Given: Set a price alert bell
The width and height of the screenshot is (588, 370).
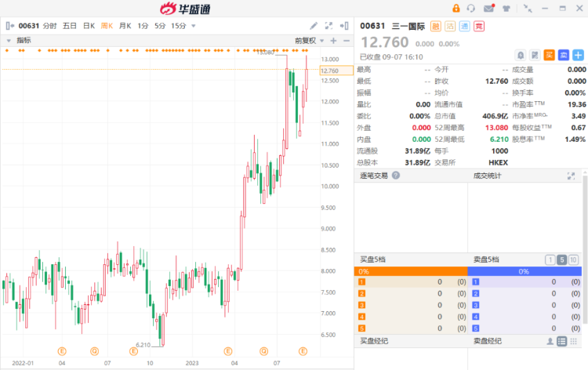Looking at the screenshot, I should (x=521, y=55).
